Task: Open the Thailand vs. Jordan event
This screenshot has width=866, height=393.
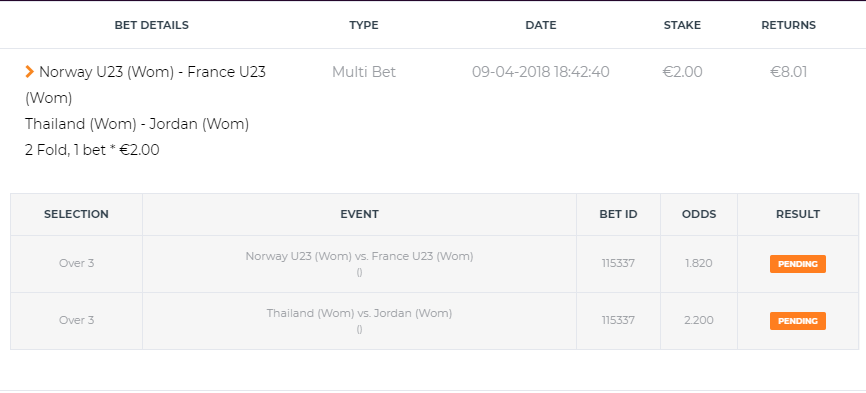Action: point(360,314)
